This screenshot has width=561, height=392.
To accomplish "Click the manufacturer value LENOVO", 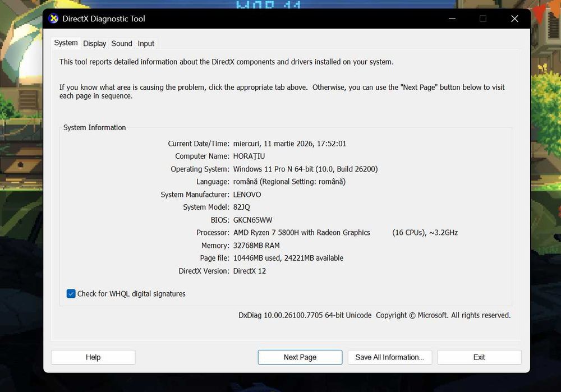I will (247, 195).
